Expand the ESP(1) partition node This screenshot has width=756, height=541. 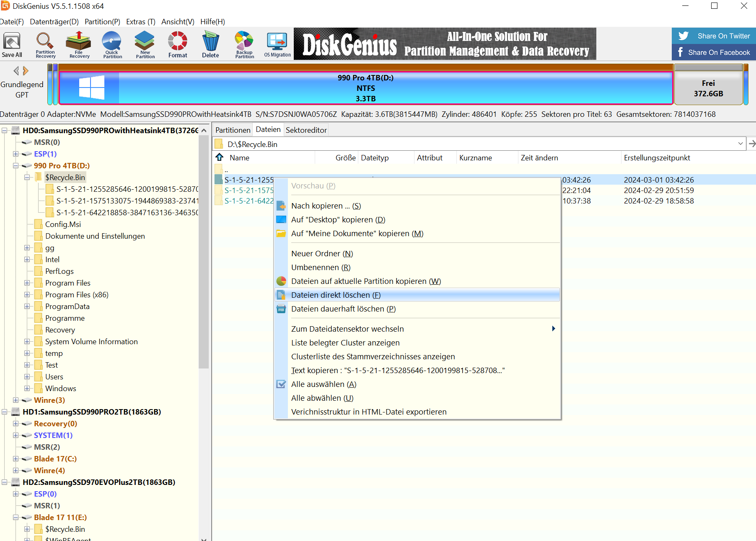16,154
